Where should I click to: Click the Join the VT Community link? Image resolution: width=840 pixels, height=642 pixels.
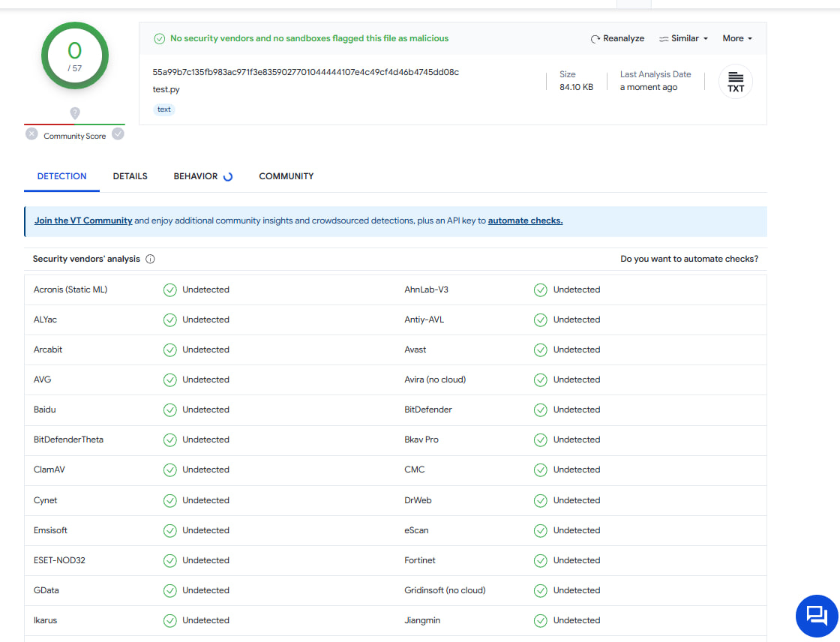pyautogui.click(x=83, y=220)
